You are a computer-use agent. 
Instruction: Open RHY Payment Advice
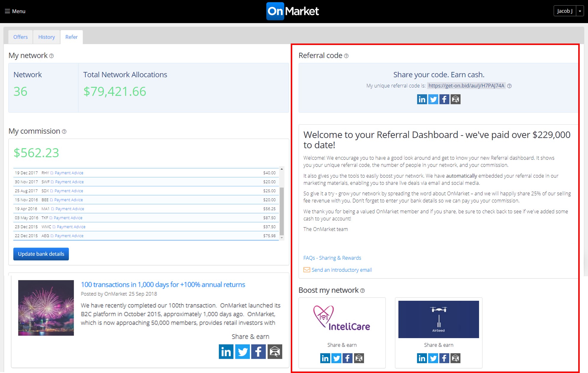click(x=69, y=173)
